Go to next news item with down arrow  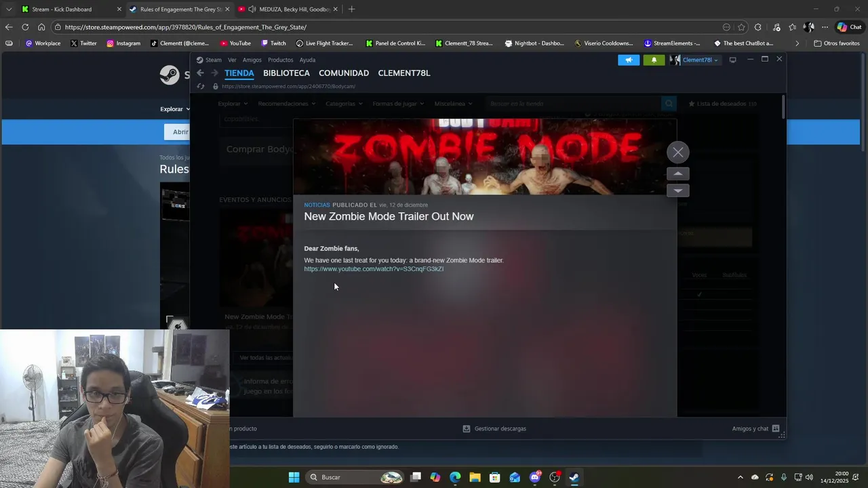click(x=677, y=190)
